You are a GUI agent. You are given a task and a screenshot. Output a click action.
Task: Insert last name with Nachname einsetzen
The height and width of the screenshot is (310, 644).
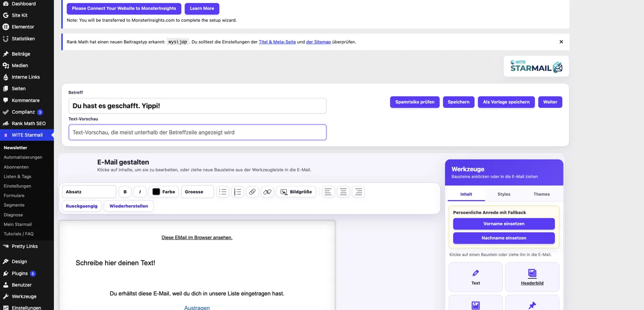point(504,238)
